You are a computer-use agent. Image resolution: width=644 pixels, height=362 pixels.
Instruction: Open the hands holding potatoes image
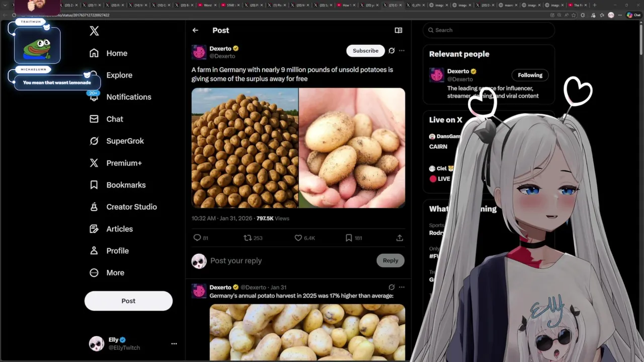coord(352,148)
